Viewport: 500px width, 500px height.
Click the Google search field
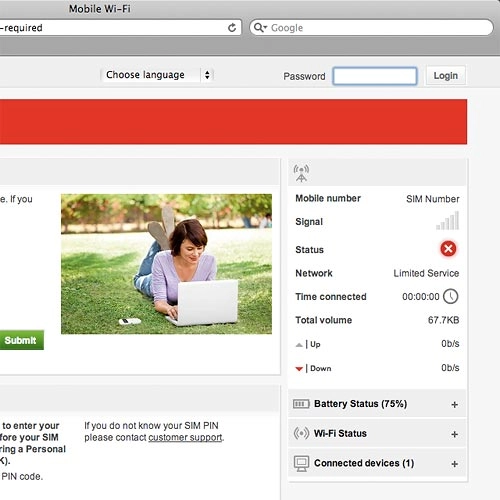pos(371,27)
